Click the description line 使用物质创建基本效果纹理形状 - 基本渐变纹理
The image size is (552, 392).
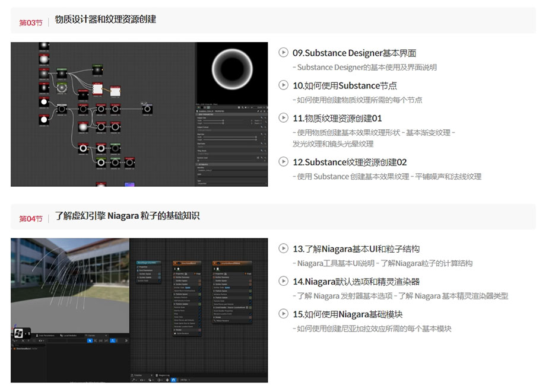coord(374,133)
